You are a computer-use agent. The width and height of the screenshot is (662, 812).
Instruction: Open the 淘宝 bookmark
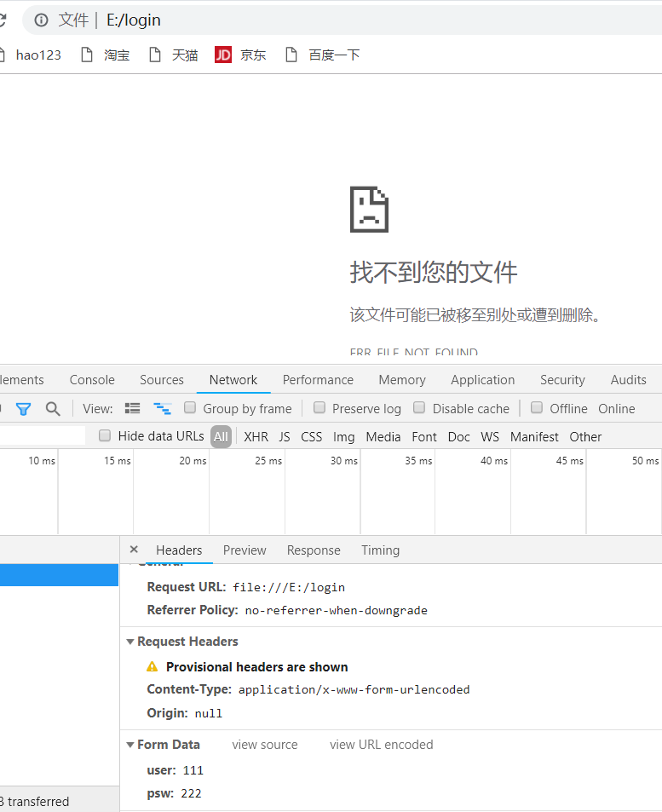click(x=106, y=55)
